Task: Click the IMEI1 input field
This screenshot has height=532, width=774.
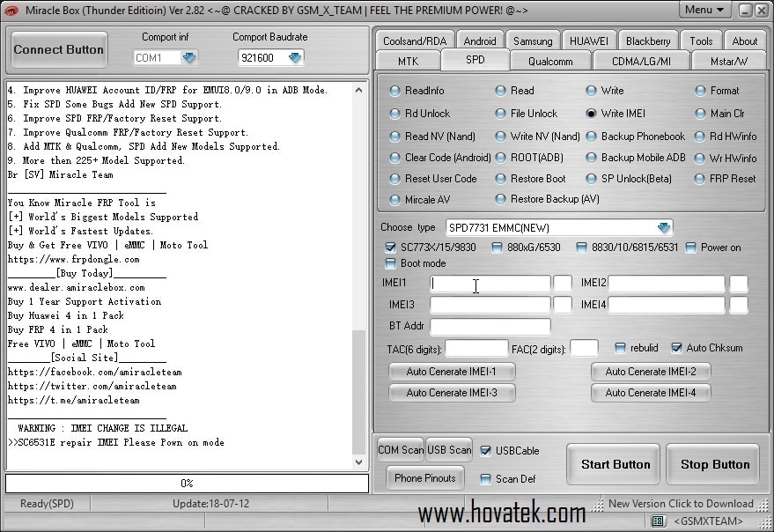Action: click(x=490, y=284)
